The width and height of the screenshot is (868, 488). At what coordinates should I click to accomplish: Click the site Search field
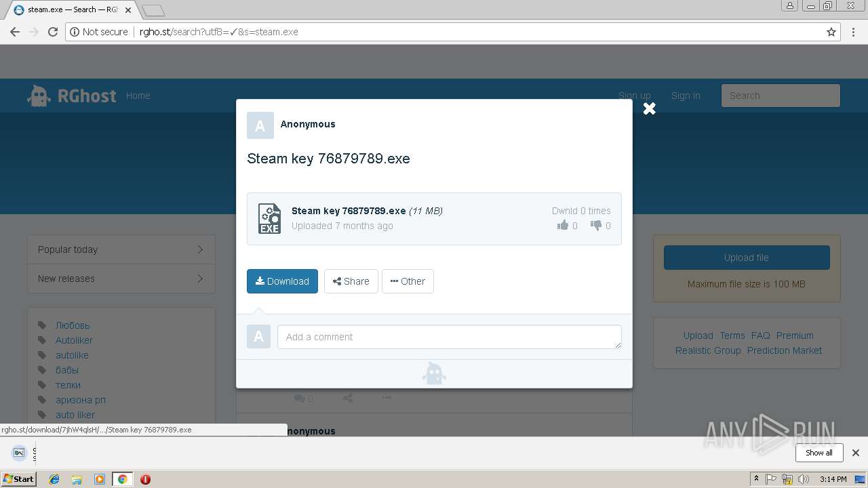pos(781,96)
